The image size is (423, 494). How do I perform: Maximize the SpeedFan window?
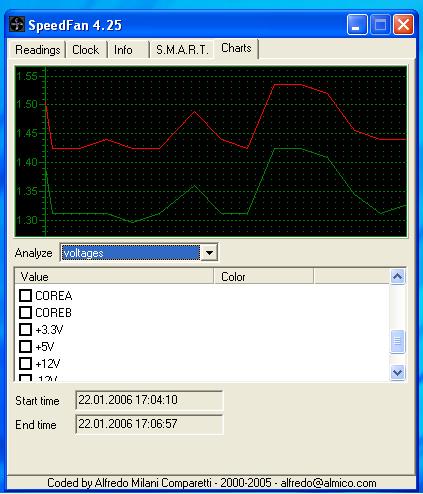coord(380,24)
